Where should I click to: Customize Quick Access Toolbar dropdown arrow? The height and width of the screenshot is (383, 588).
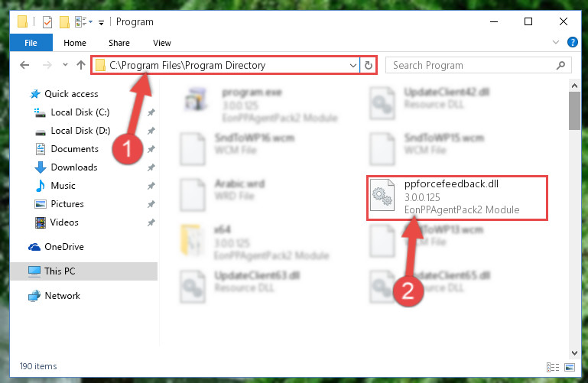[x=101, y=22]
